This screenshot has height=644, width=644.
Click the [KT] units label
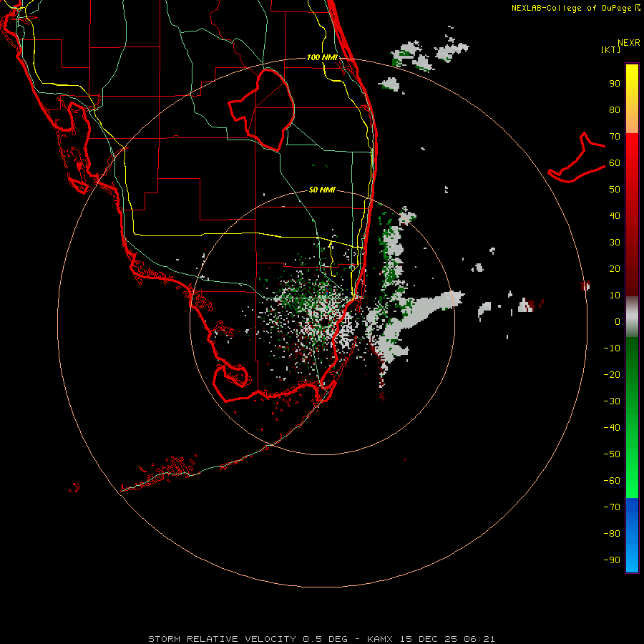pyautogui.click(x=611, y=49)
